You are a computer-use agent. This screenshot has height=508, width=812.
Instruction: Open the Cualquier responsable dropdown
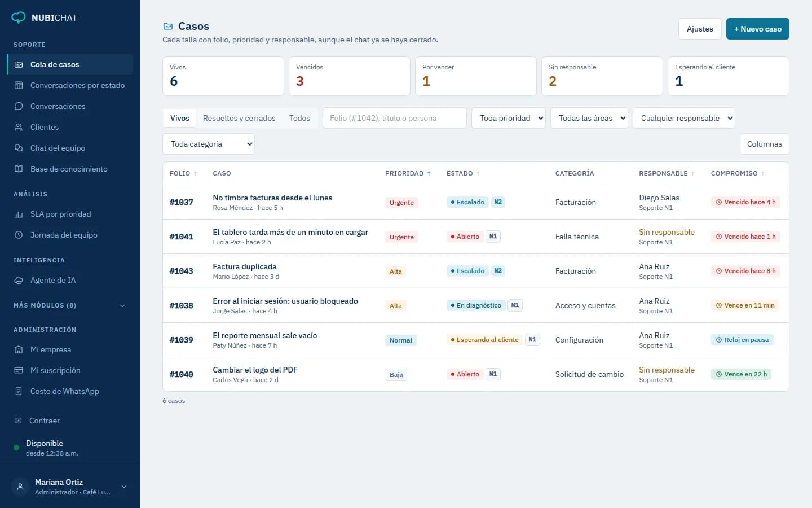coord(684,118)
